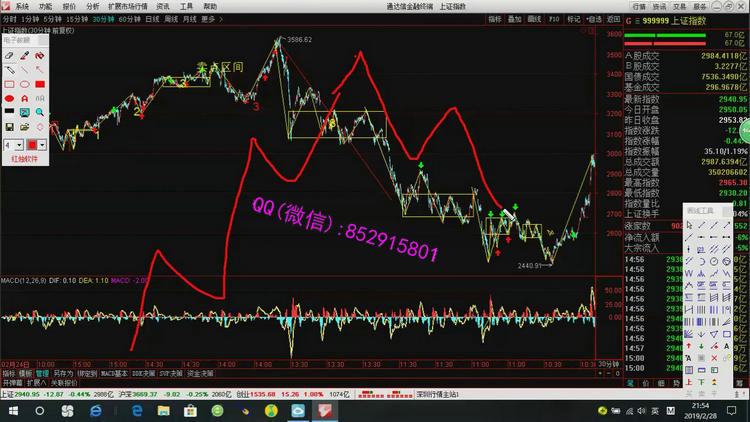Select the red text 'A' tool

[24, 99]
